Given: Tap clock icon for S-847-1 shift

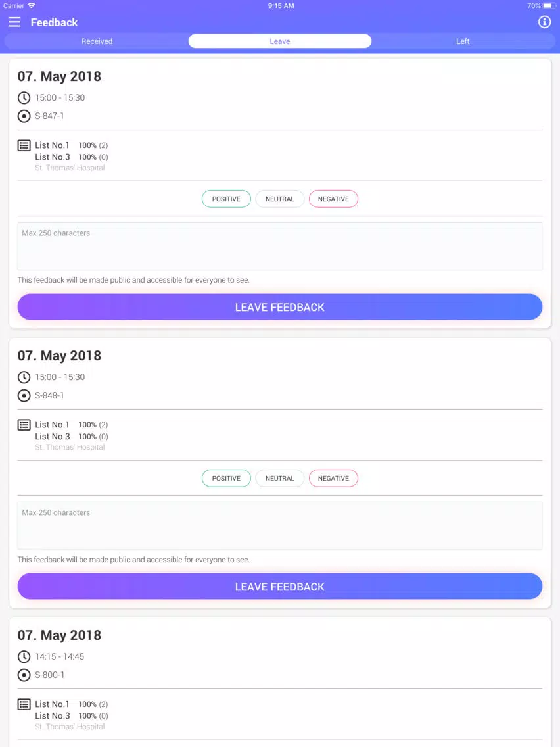Looking at the screenshot, I should point(24,98).
